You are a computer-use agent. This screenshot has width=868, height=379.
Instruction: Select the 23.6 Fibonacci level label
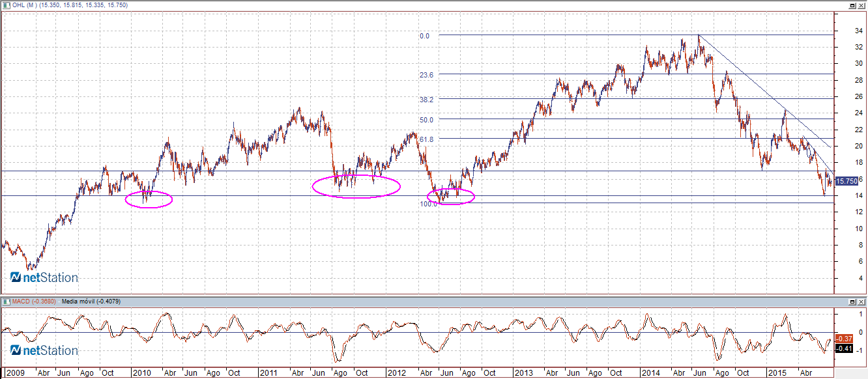click(x=427, y=76)
